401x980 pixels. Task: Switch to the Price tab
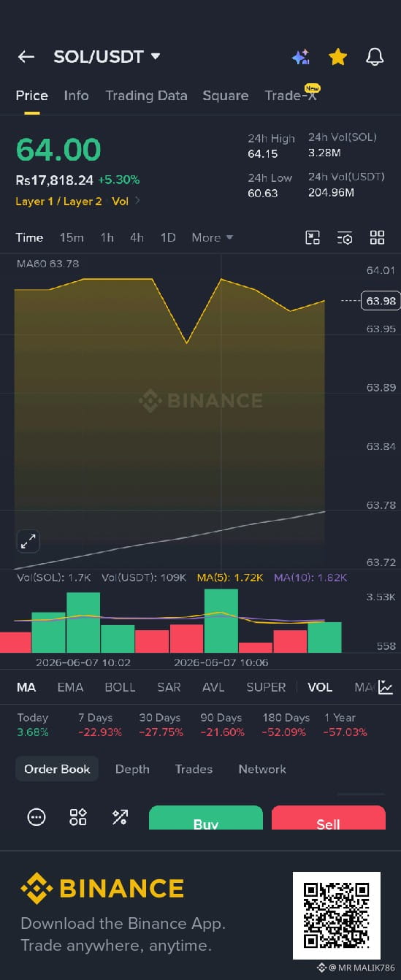pos(32,96)
